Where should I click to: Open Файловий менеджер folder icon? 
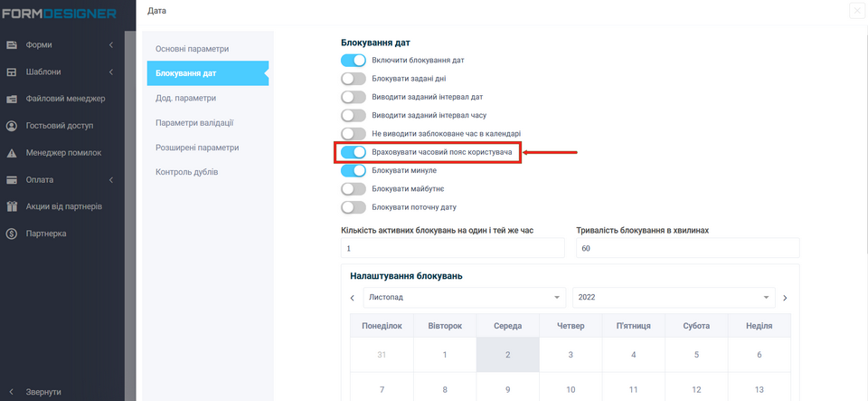[12, 99]
